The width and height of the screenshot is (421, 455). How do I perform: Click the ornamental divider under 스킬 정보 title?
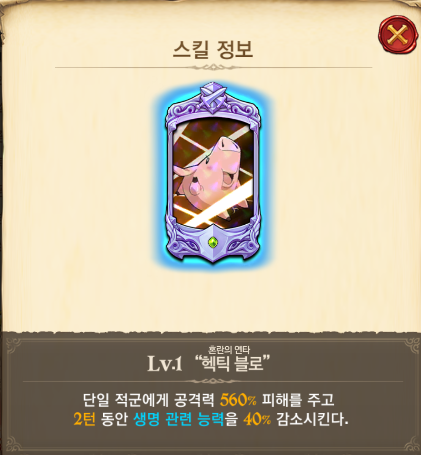pyautogui.click(x=213, y=68)
